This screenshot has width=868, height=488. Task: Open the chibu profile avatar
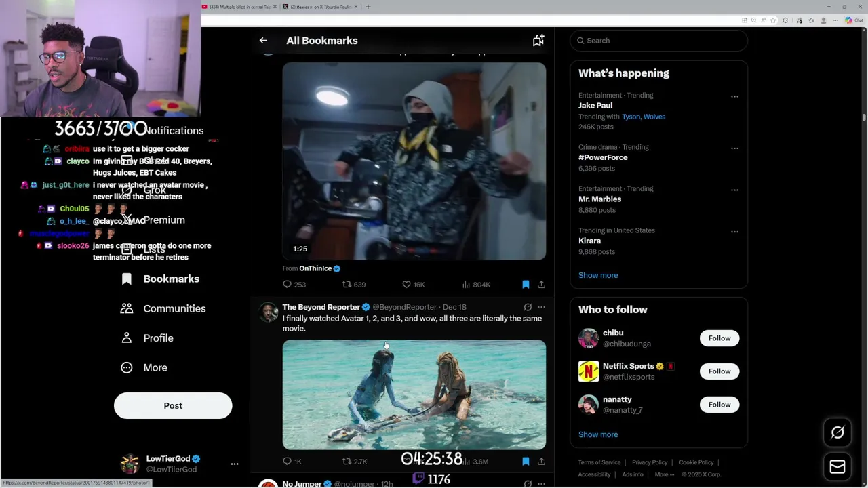coord(589,338)
